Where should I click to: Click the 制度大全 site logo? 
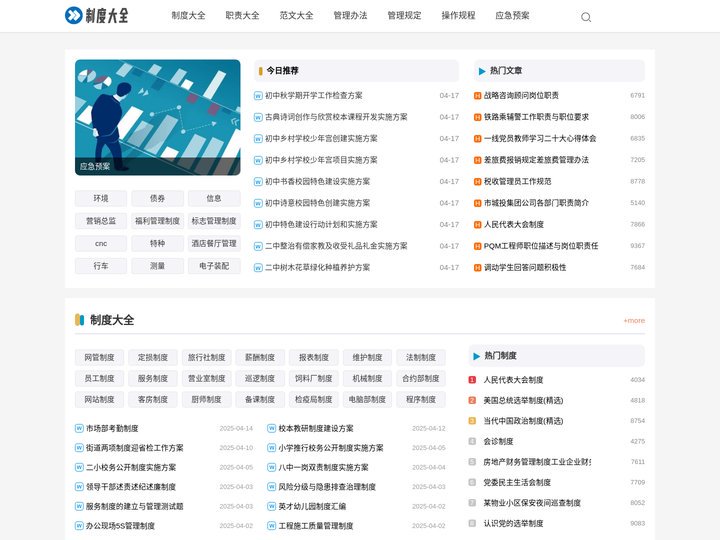click(x=96, y=16)
